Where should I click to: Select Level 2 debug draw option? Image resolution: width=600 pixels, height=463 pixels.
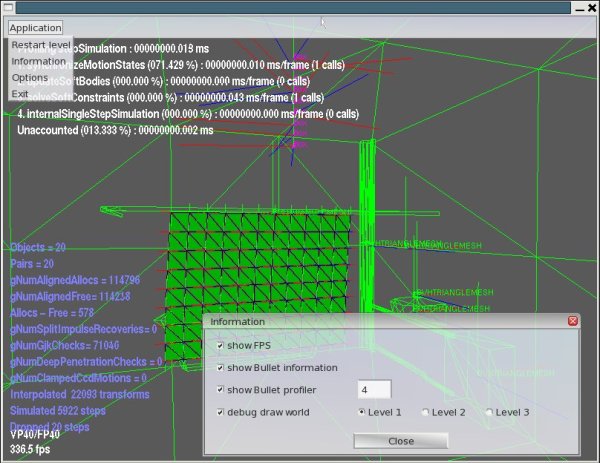pos(425,412)
